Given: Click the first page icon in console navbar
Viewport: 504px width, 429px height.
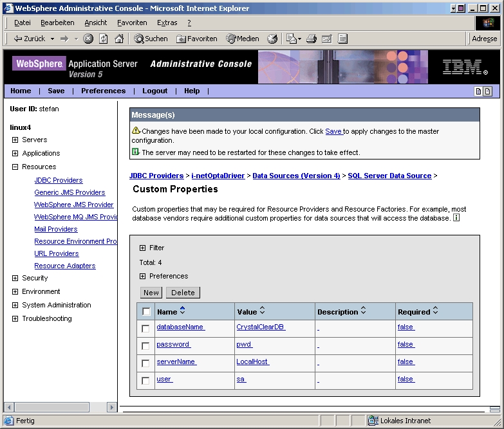Looking at the screenshot, I should point(478,91).
